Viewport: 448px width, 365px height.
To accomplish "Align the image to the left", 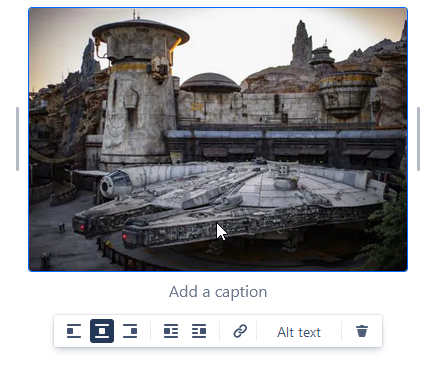I will pos(74,331).
